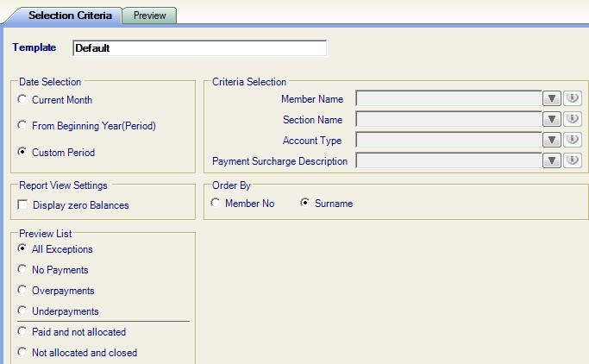Click info icon beside Account Type field

click(573, 140)
